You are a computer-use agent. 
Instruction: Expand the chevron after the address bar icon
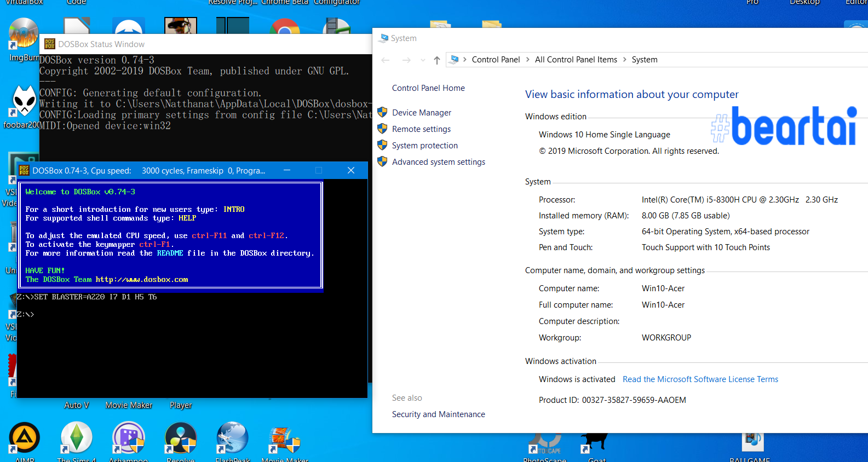click(x=464, y=60)
